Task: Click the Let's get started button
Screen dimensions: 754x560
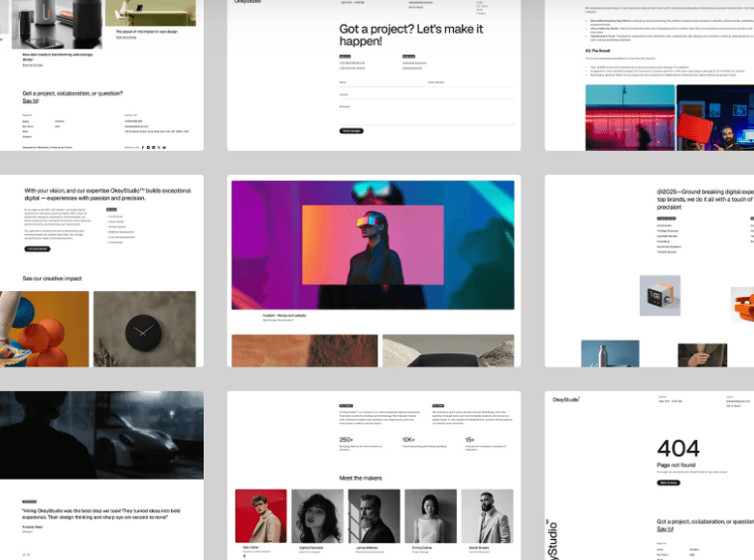Action: (38, 249)
